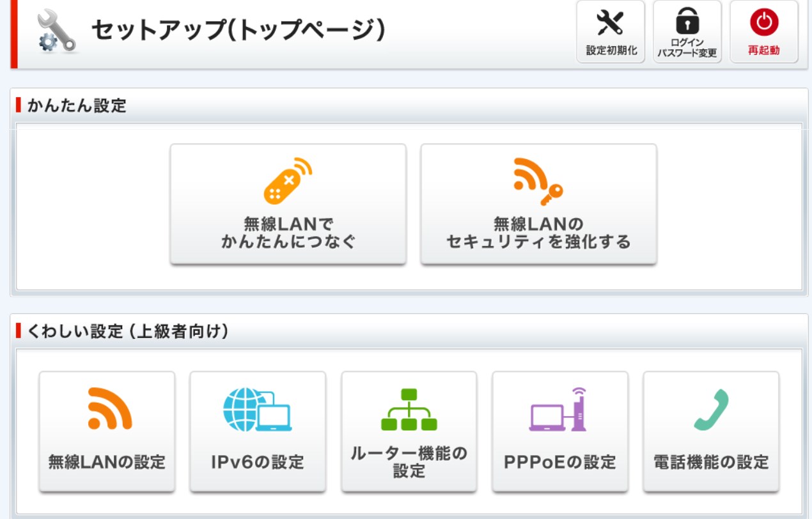This screenshot has width=812, height=519.
Task: Open 無線LANでかんたんにつなぐ setup
Action: (x=287, y=203)
